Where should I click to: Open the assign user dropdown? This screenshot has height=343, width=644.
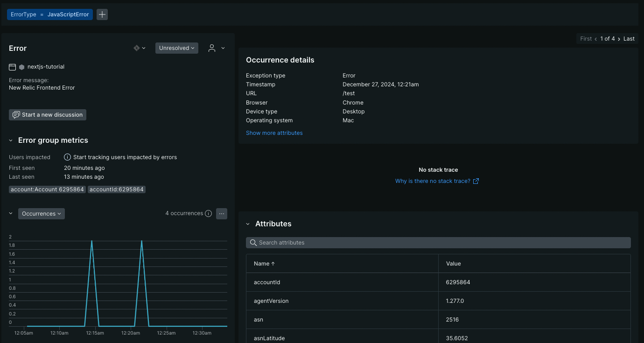217,48
